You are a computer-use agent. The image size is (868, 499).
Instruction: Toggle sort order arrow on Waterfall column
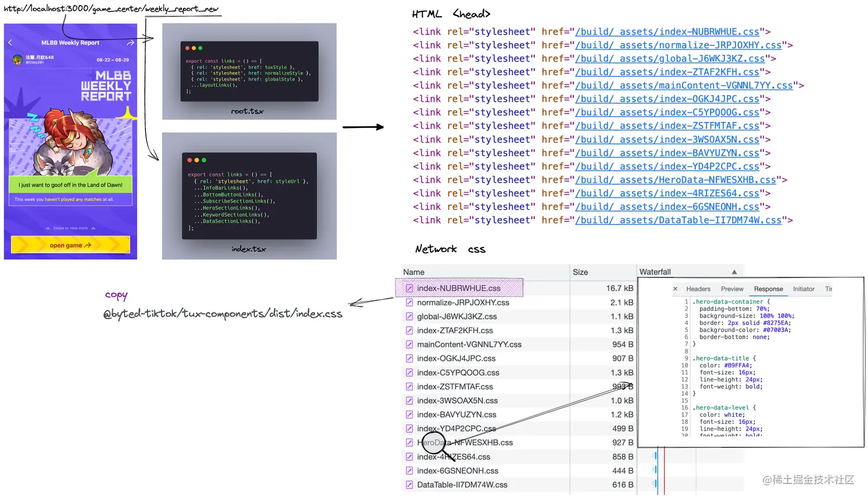[734, 272]
